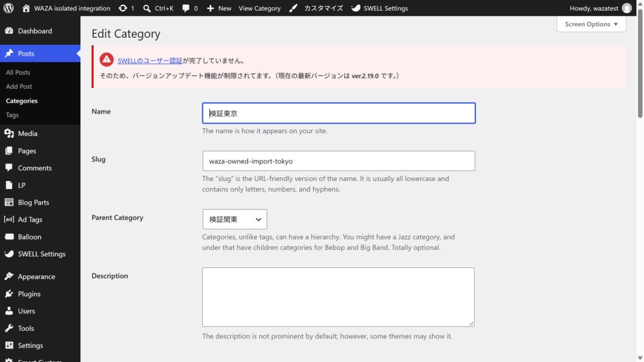
Task: Click the Users person icon
Action: click(x=9, y=311)
